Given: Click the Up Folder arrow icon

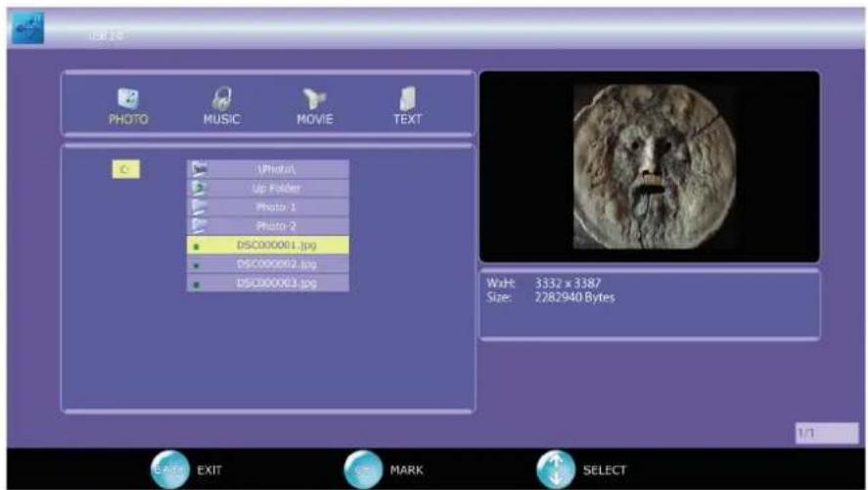Looking at the screenshot, I should coord(199,188).
